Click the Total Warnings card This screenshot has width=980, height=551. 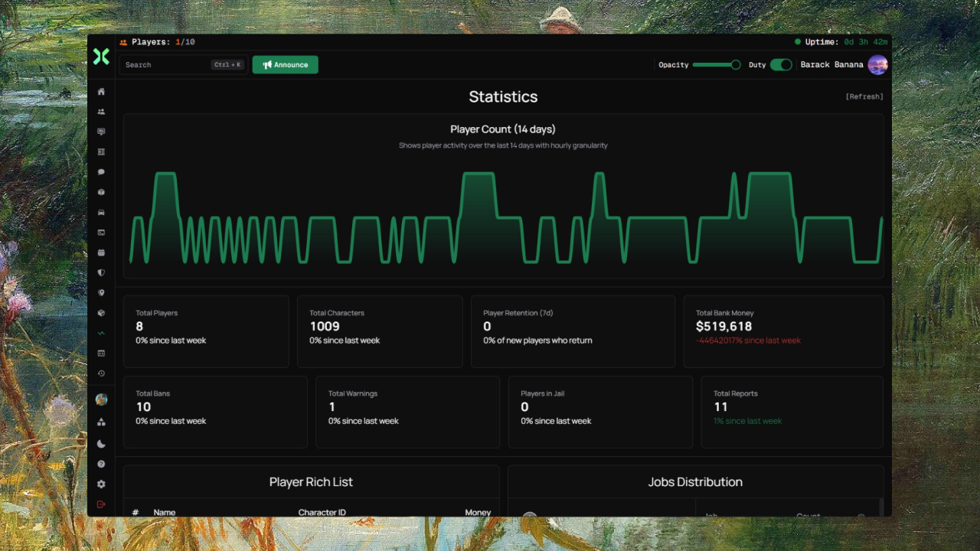tap(407, 412)
